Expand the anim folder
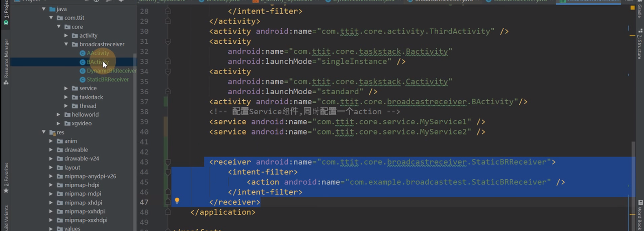This screenshot has width=644, height=231. point(52,141)
